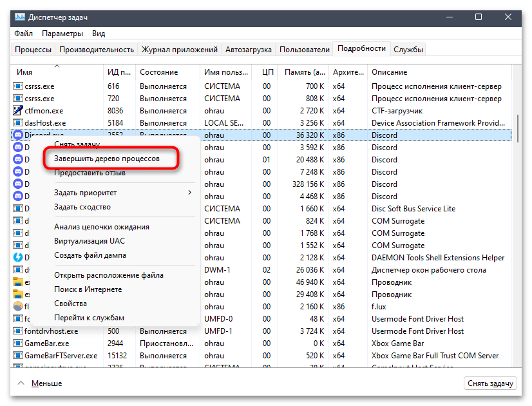Select the GameBarFTServer.exe process name
This screenshot has height=406, width=532.
[x=61, y=356]
